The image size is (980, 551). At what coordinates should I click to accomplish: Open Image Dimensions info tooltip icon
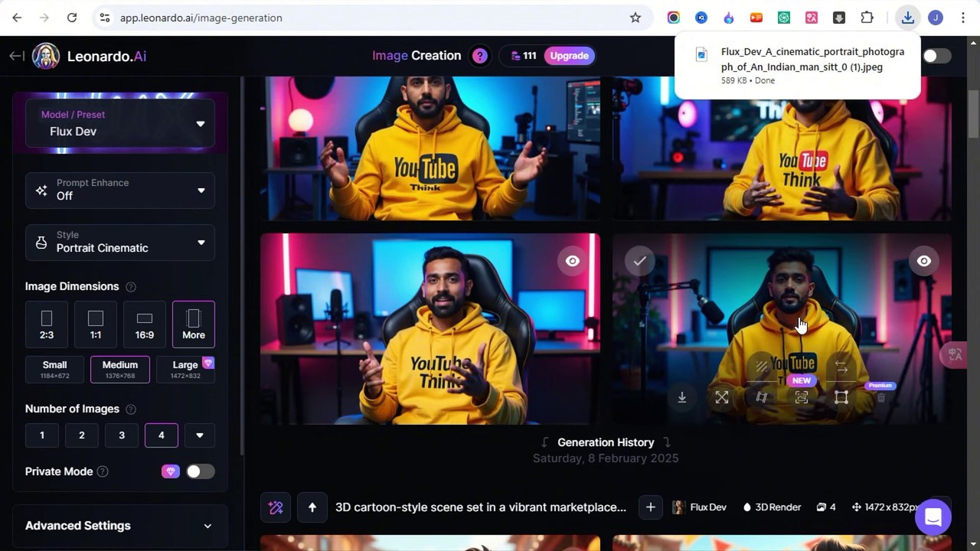[131, 287]
